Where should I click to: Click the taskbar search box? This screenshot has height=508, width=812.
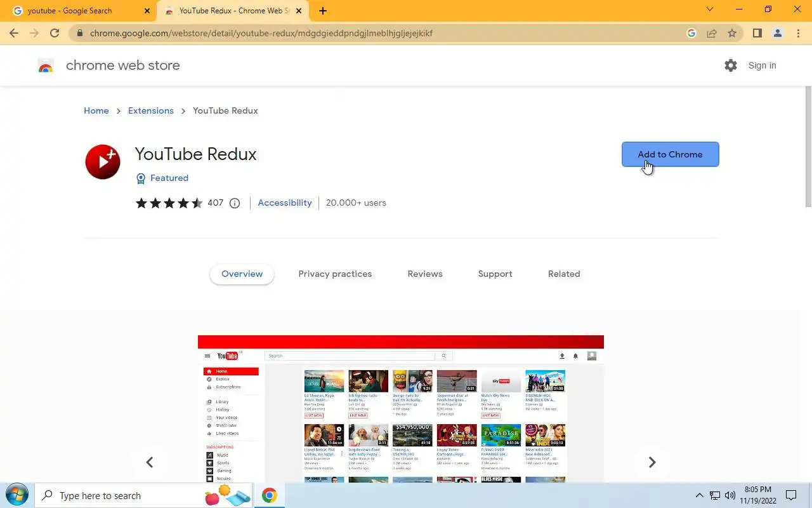(x=144, y=495)
